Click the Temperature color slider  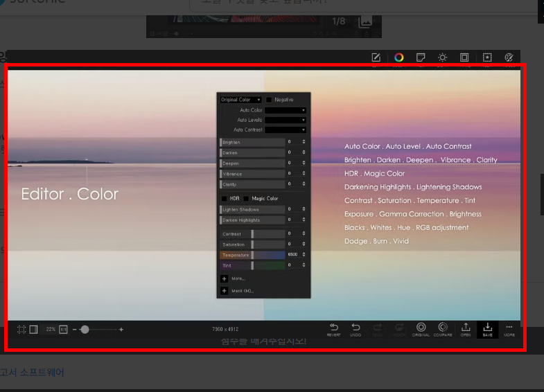[x=252, y=255]
